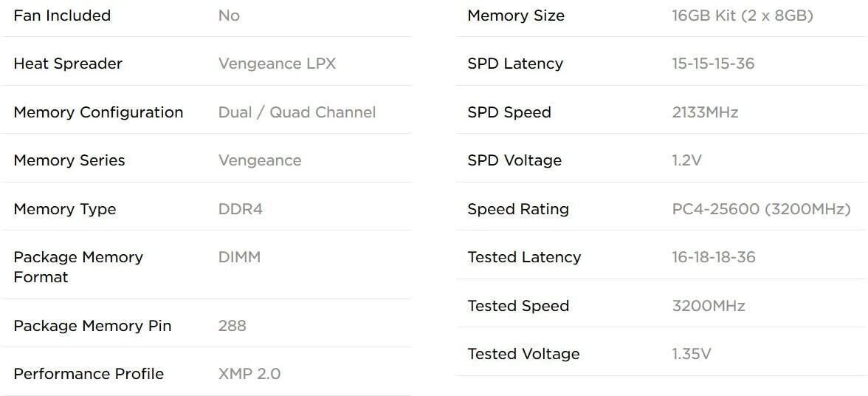Click the Fan Included label

(62, 16)
